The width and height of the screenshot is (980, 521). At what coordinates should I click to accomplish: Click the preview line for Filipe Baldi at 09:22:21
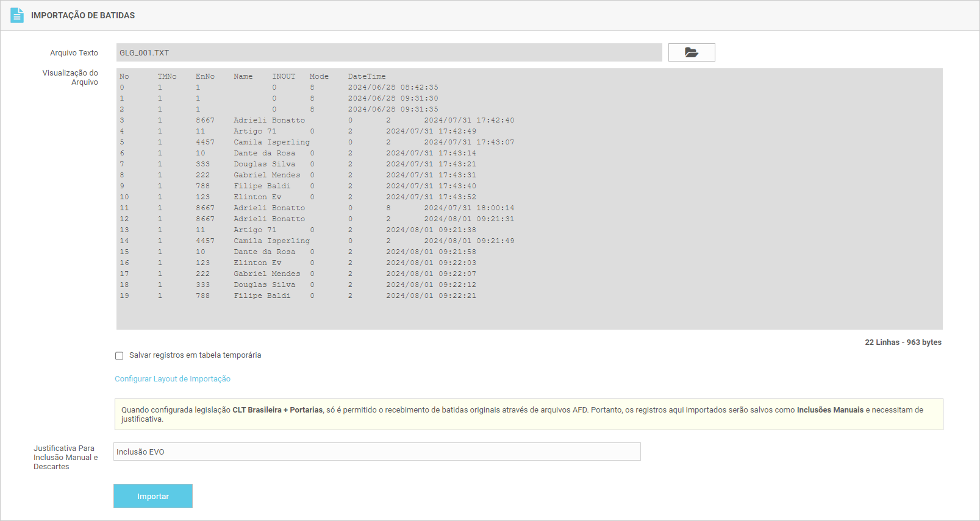click(298, 296)
